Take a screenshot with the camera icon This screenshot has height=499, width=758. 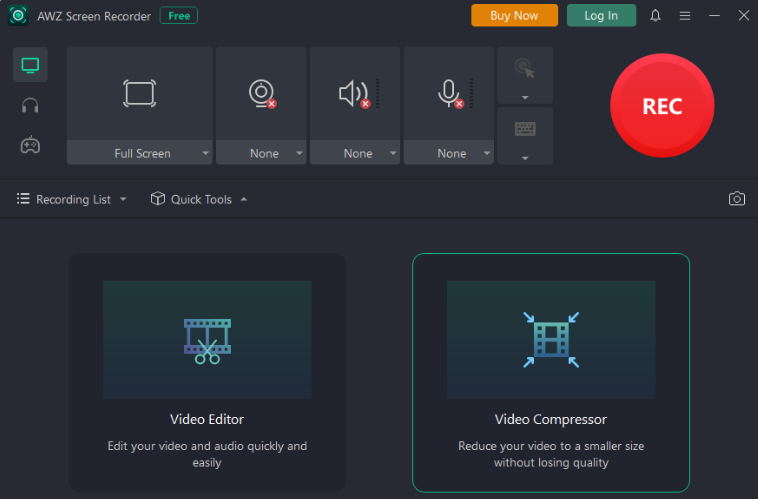737,199
